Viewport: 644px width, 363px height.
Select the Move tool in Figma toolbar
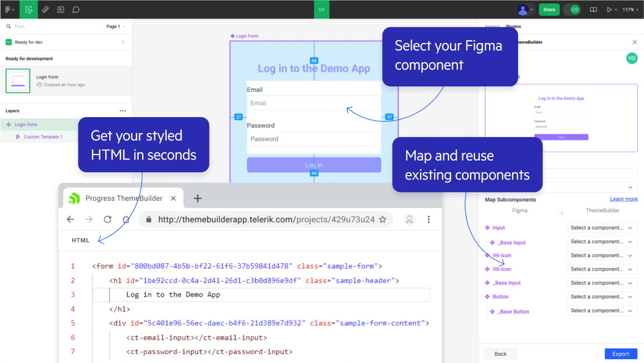click(29, 9)
